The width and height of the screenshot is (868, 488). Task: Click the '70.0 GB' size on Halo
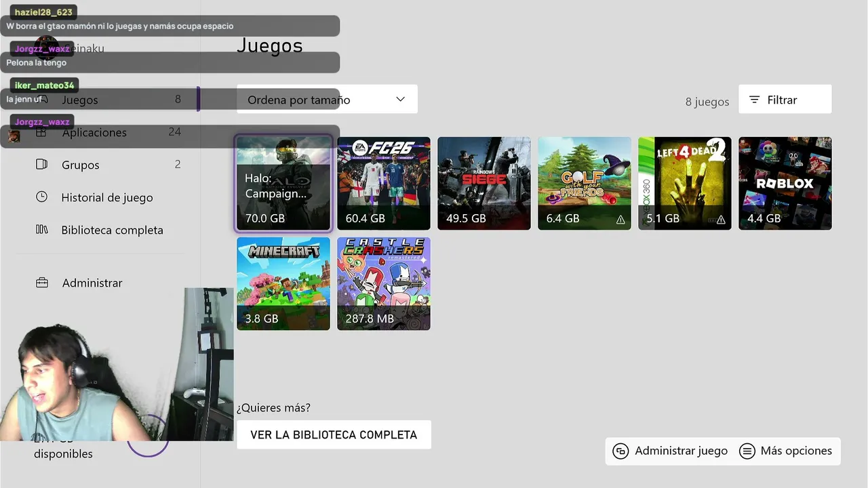click(265, 218)
